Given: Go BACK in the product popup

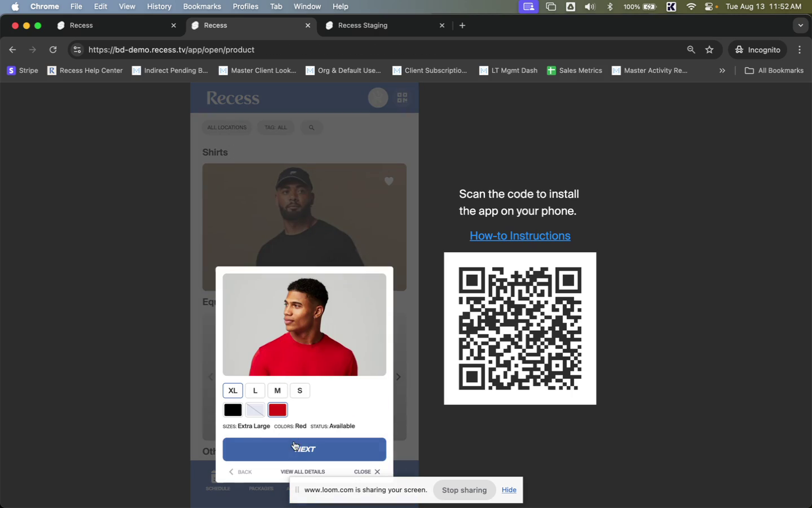Looking at the screenshot, I should point(241,472).
